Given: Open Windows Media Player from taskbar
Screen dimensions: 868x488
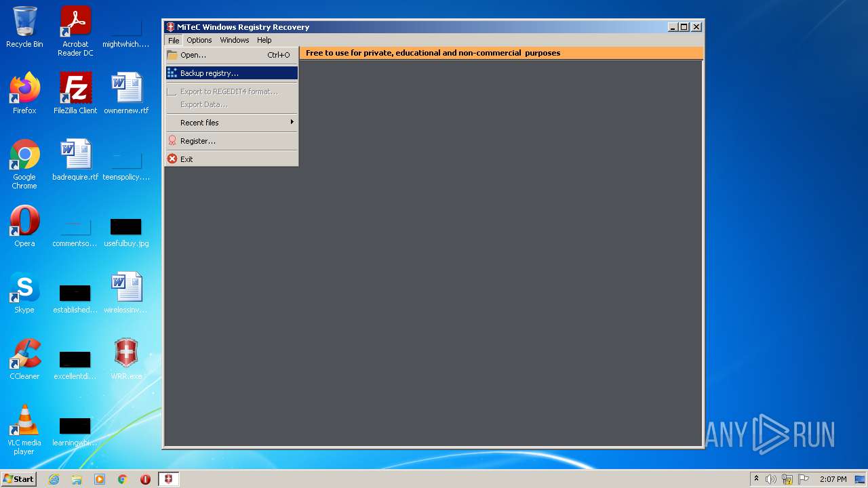Looking at the screenshot, I should [100, 479].
